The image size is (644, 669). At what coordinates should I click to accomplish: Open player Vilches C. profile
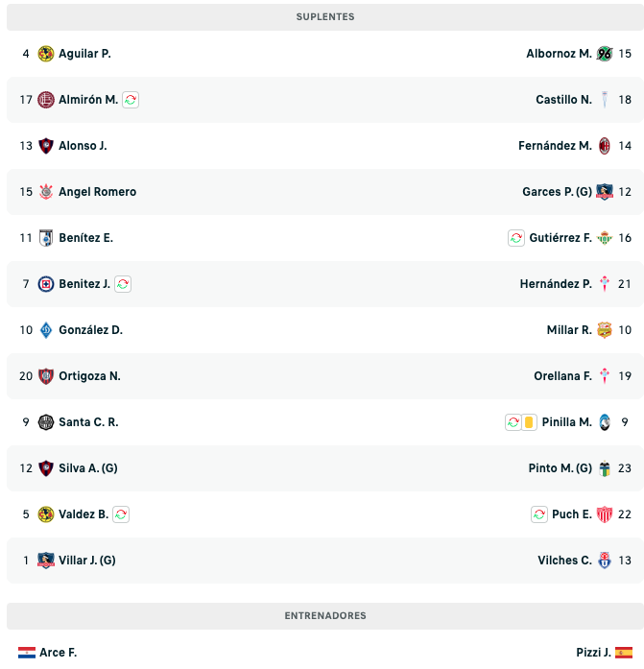[564, 561]
